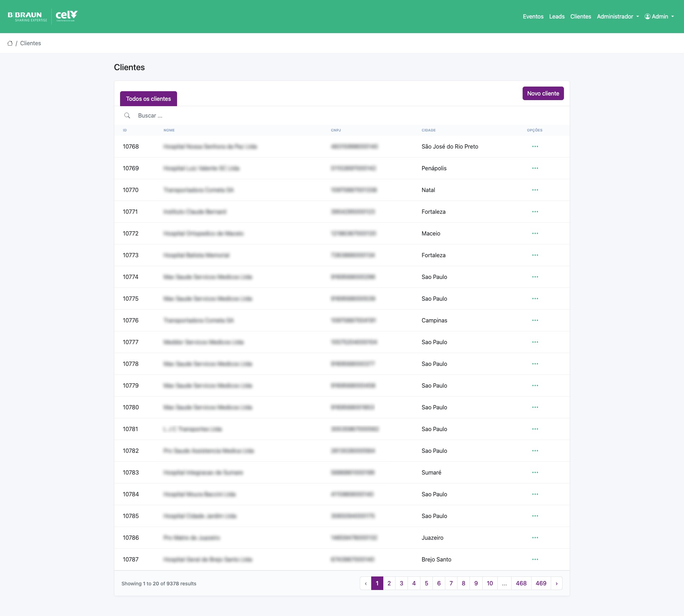684x616 pixels.
Task: Click the previous page arrow
Action: coord(366,583)
